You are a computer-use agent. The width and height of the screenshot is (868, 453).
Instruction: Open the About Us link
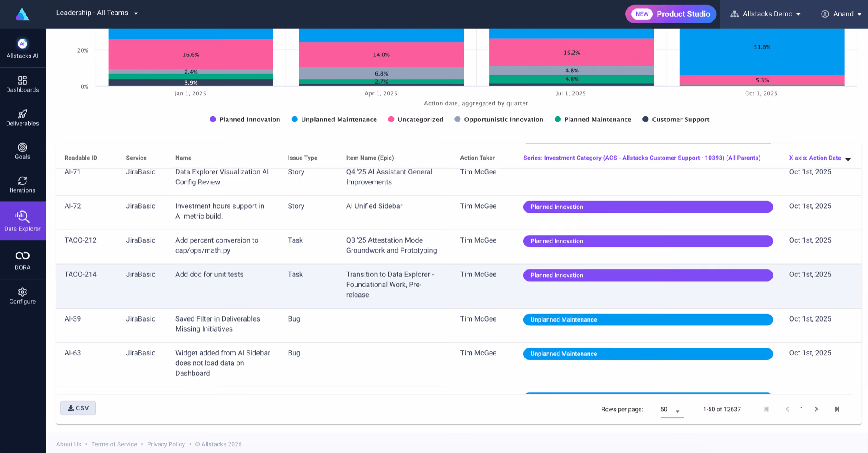pyautogui.click(x=69, y=444)
